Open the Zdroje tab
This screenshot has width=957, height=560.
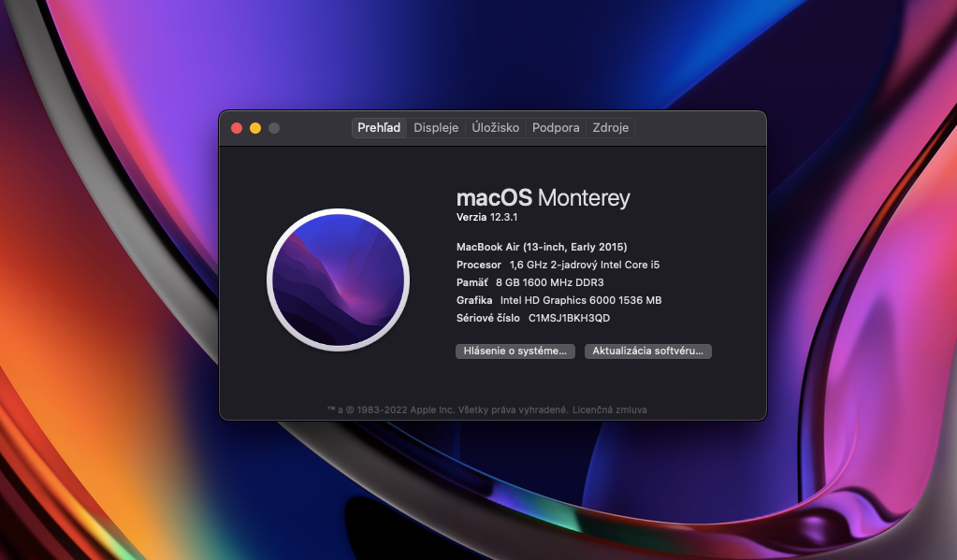(x=610, y=127)
